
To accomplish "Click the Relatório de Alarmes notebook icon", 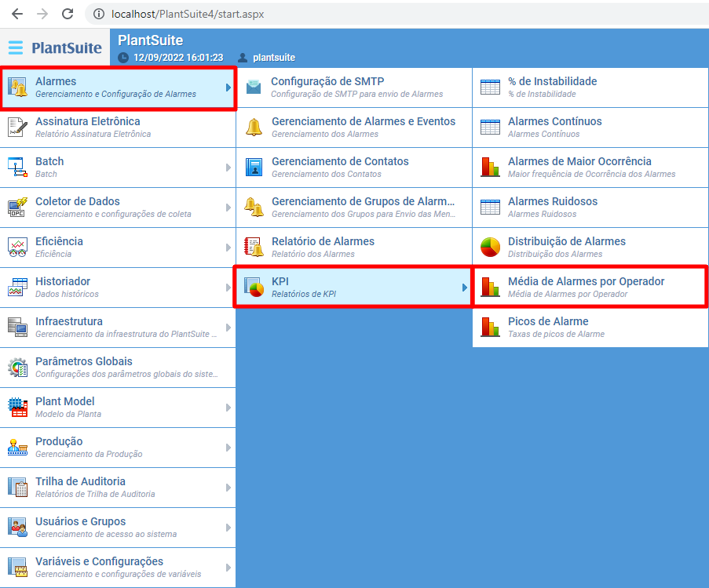I will pyautogui.click(x=254, y=247).
